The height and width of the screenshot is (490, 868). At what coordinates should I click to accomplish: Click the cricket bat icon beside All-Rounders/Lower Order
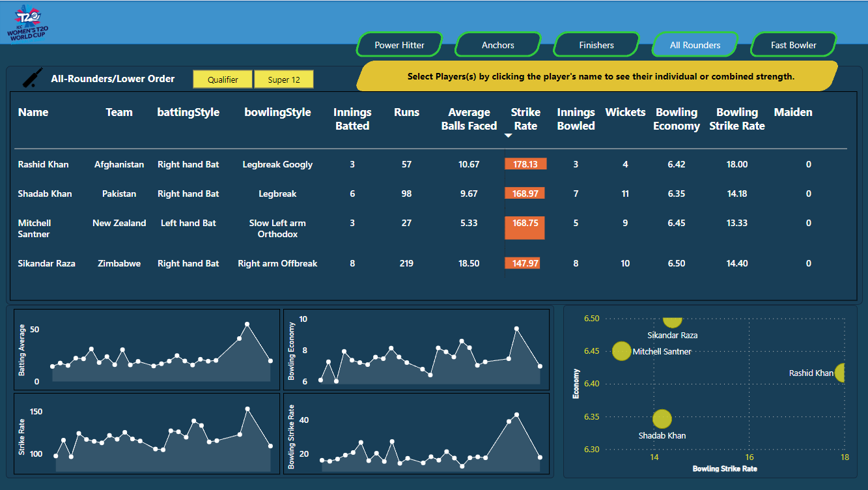[33, 78]
